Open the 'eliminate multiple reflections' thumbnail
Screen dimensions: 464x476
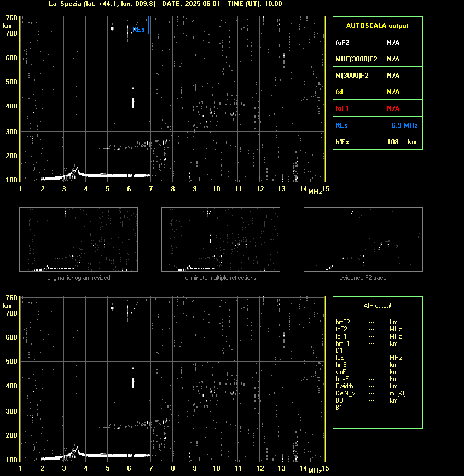pyautogui.click(x=221, y=239)
